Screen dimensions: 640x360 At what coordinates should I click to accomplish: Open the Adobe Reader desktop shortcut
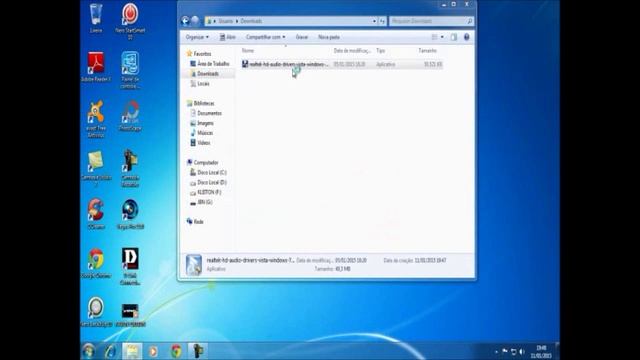point(96,67)
